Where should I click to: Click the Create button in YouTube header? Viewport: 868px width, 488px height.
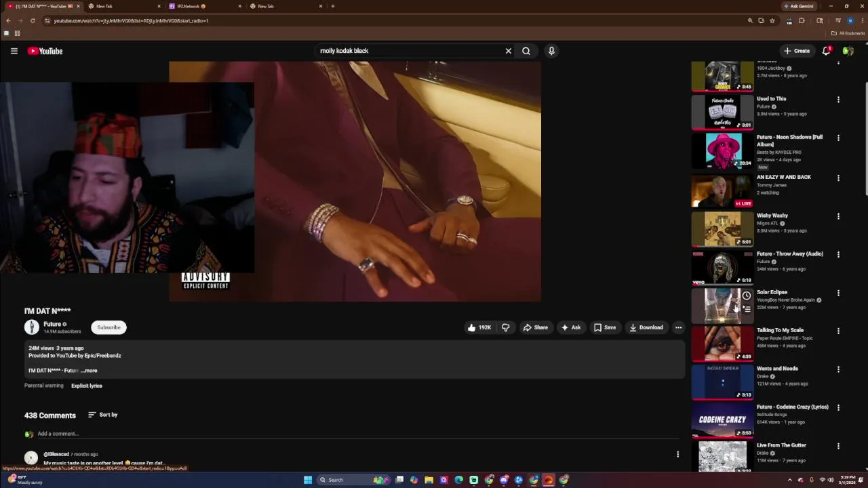point(797,51)
